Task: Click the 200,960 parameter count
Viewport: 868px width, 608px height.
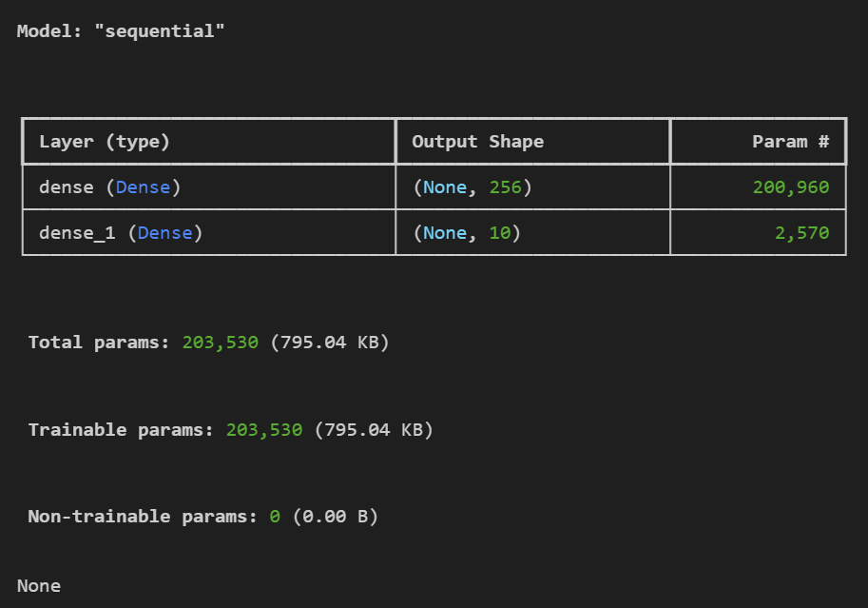Action: tap(791, 187)
